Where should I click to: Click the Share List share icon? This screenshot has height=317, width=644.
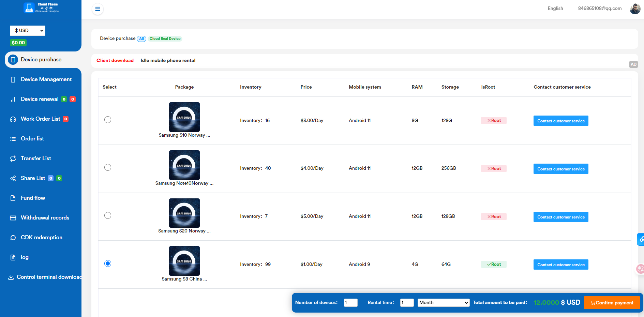click(13, 178)
